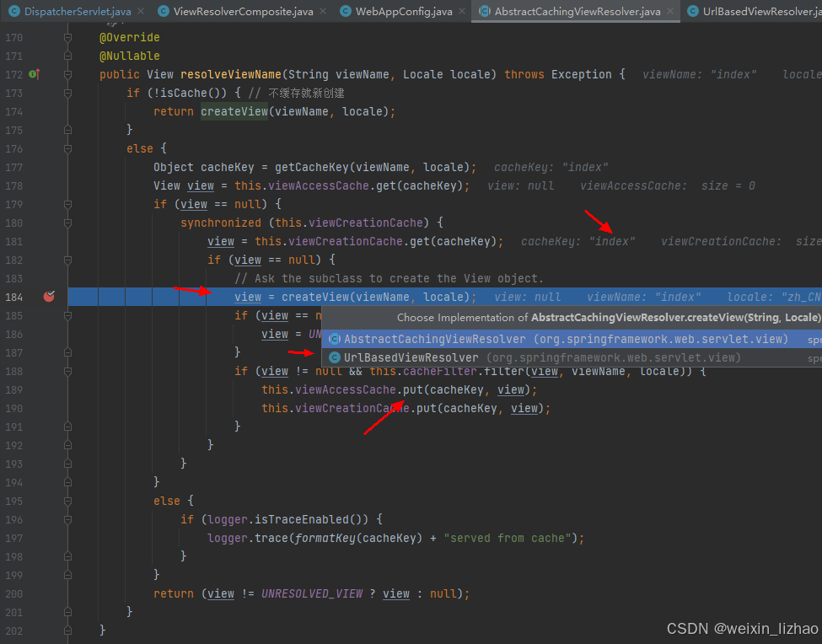Click the class icon in the UrlBasedViewResolver popup row
Image resolution: width=822 pixels, height=644 pixels.
point(335,357)
